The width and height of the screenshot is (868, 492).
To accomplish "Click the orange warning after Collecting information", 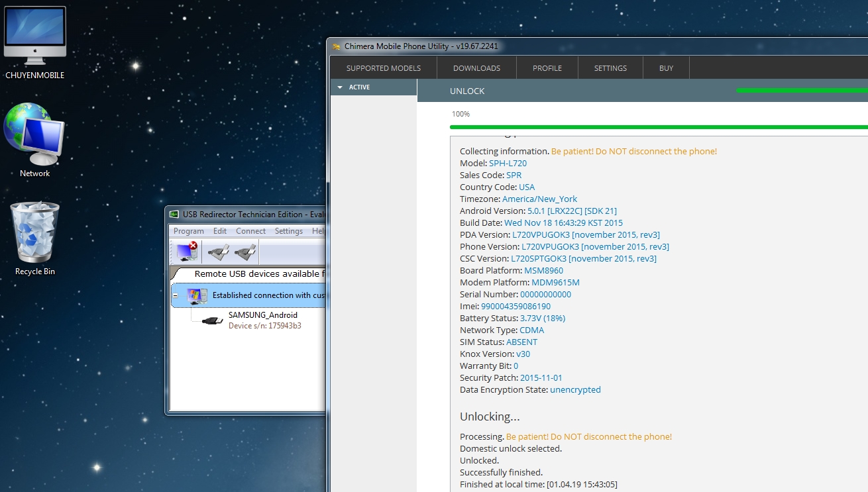I will 634,151.
